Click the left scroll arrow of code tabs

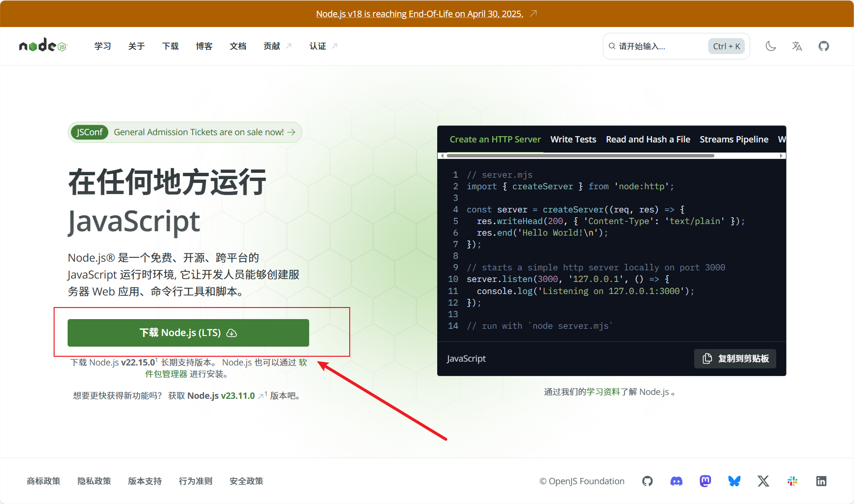(442, 155)
